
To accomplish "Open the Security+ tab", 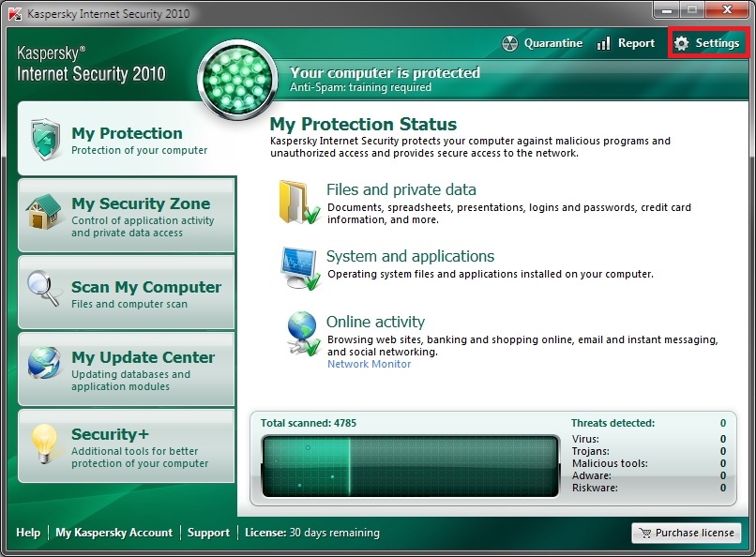I will (127, 446).
